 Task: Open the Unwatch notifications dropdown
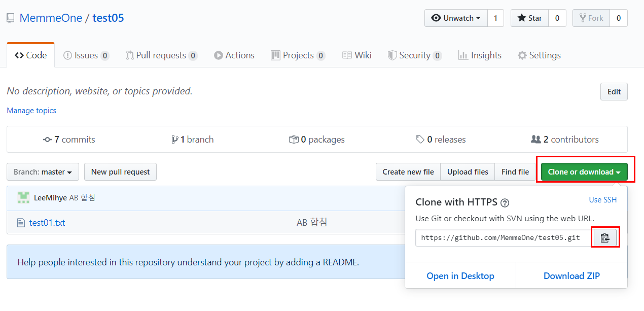pos(456,18)
